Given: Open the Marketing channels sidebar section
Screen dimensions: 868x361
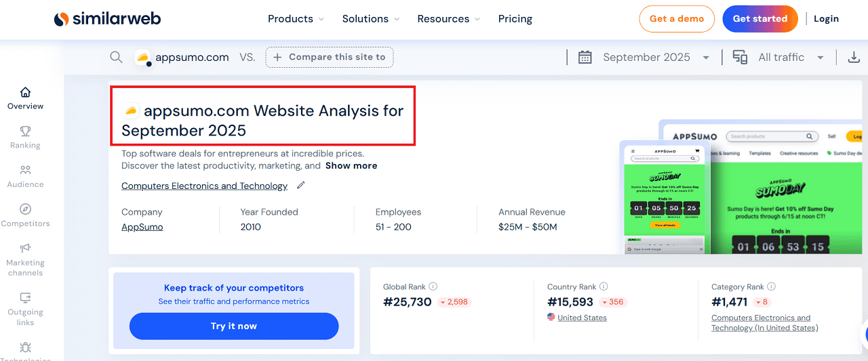Looking at the screenshot, I should (x=25, y=260).
